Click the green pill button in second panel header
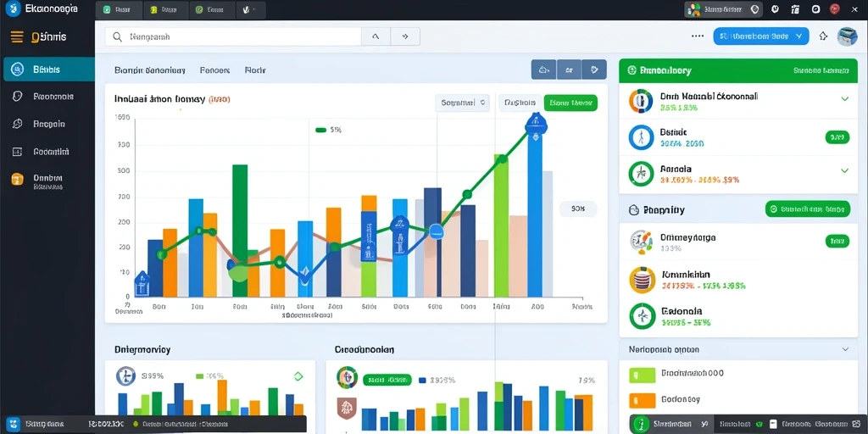The image size is (868, 434). click(808, 209)
